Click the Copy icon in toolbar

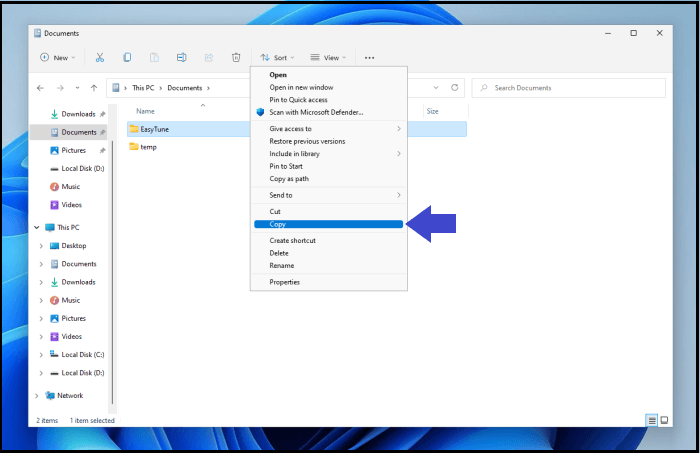127,58
